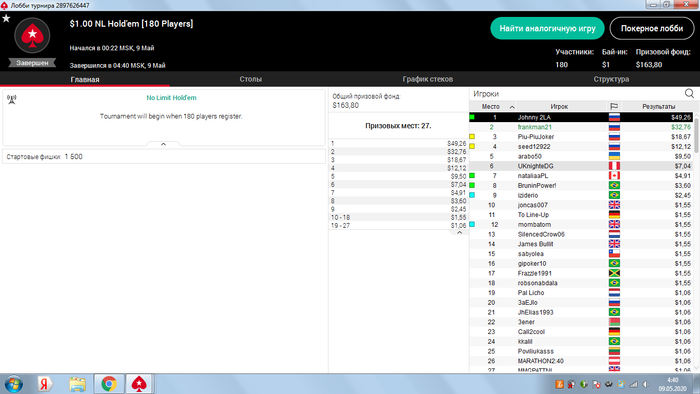Click green label of Johnny 2LA
700x394 pixels.
pyautogui.click(x=472, y=117)
